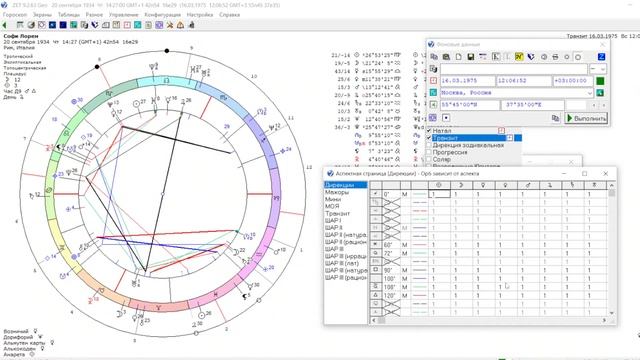Open the Конфигурация menu
Screen dimensions: 640x360
pos(162,15)
